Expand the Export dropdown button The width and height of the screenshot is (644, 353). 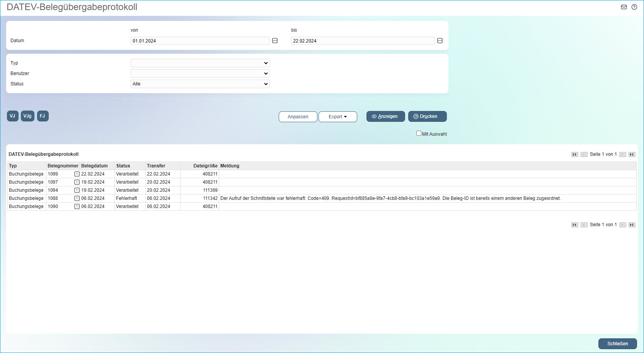[338, 117]
